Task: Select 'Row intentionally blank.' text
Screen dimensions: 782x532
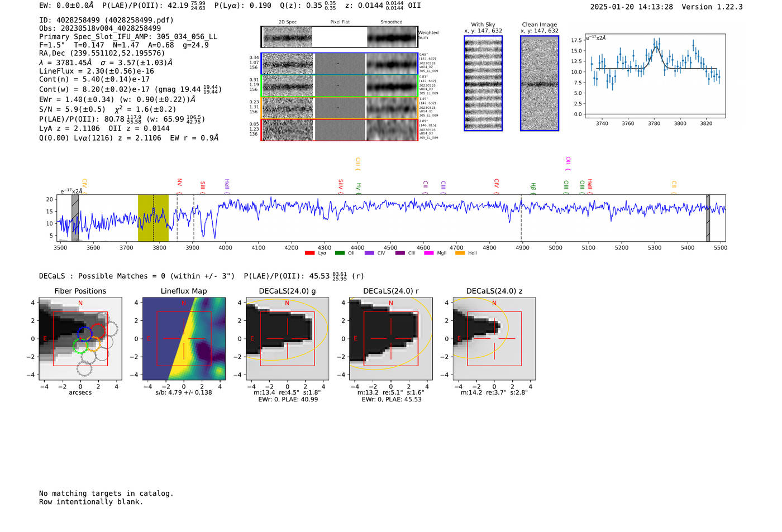Action: tap(91, 502)
